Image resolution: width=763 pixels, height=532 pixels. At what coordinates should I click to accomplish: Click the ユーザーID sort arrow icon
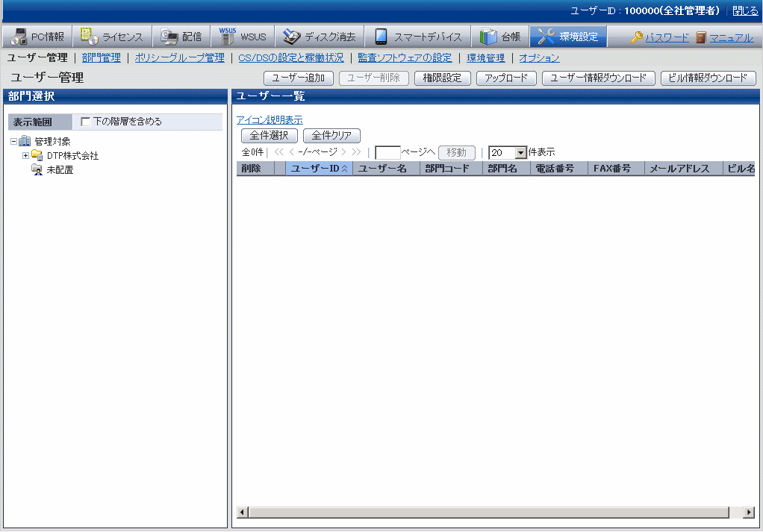344,169
